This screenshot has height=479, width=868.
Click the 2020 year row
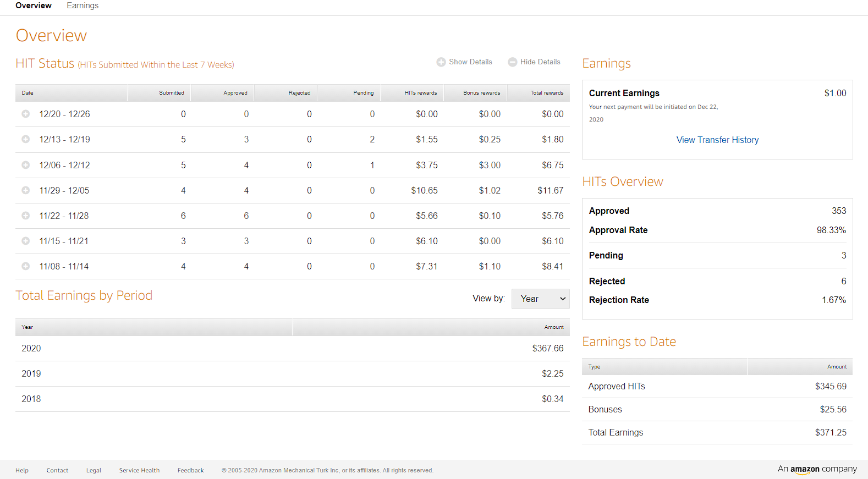pyautogui.click(x=292, y=348)
